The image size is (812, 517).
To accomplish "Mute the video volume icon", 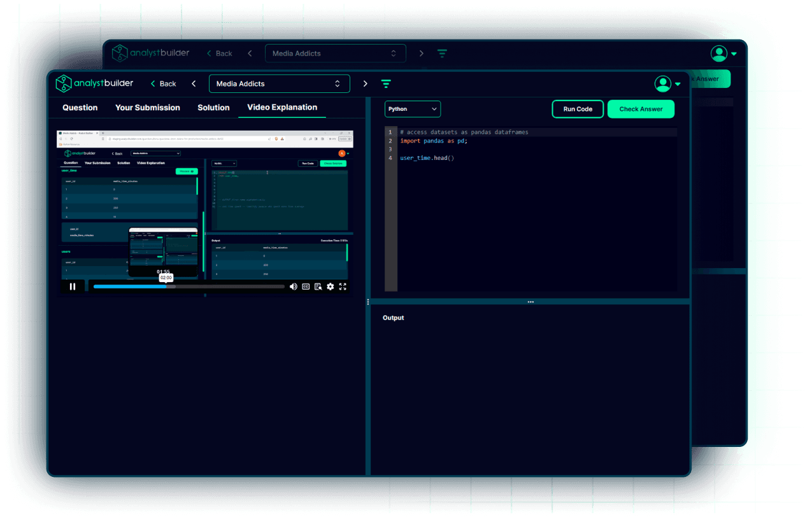I will click(x=293, y=287).
